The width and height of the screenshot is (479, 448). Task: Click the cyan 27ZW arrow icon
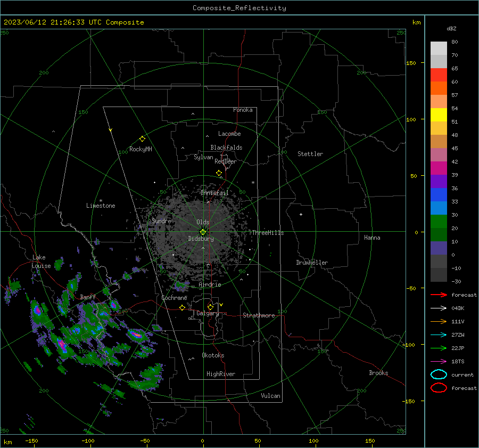click(x=439, y=335)
